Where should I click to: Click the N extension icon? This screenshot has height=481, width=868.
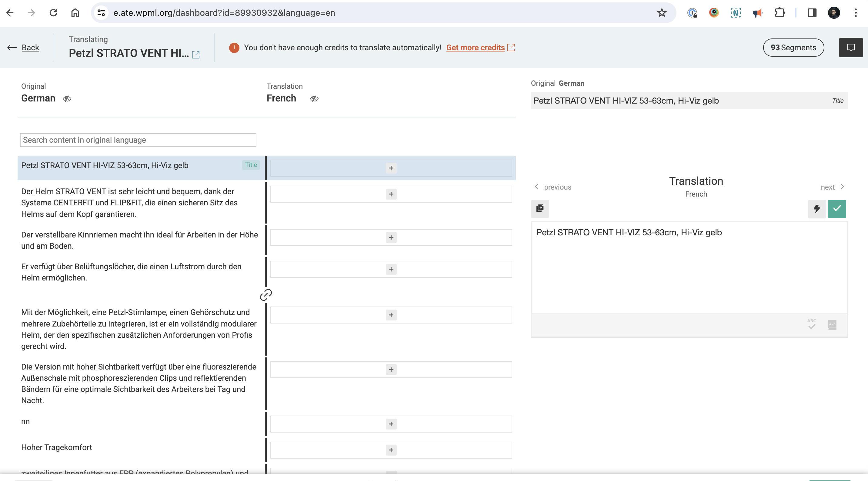(x=736, y=13)
